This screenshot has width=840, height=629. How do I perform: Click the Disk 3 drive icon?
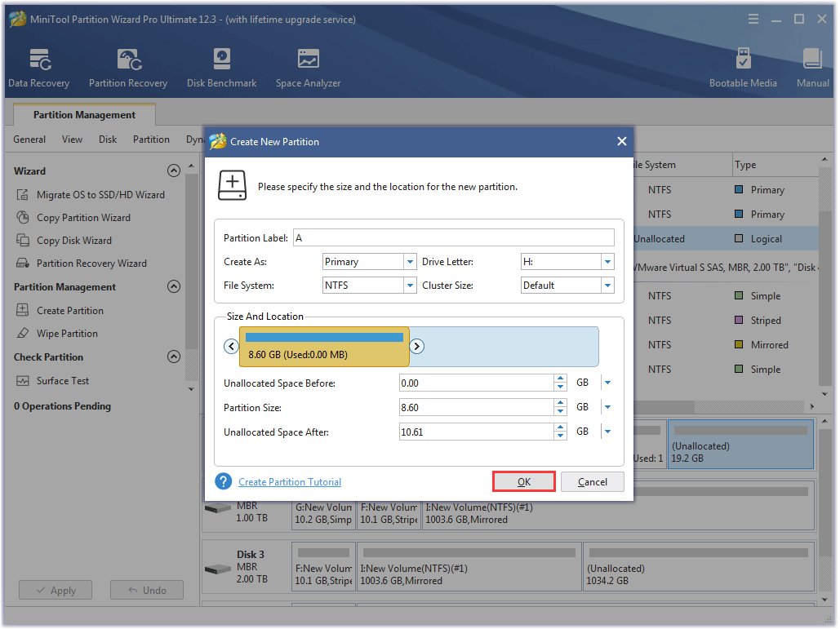point(217,569)
